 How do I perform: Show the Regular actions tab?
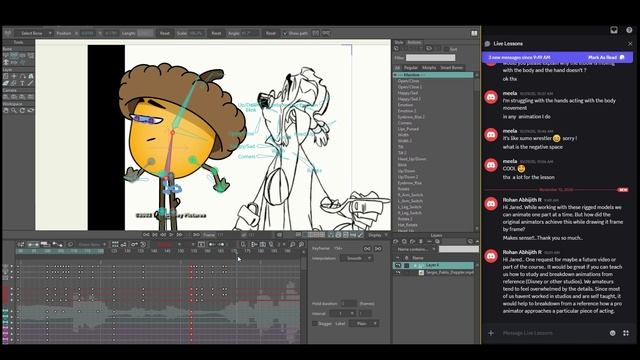click(x=411, y=67)
